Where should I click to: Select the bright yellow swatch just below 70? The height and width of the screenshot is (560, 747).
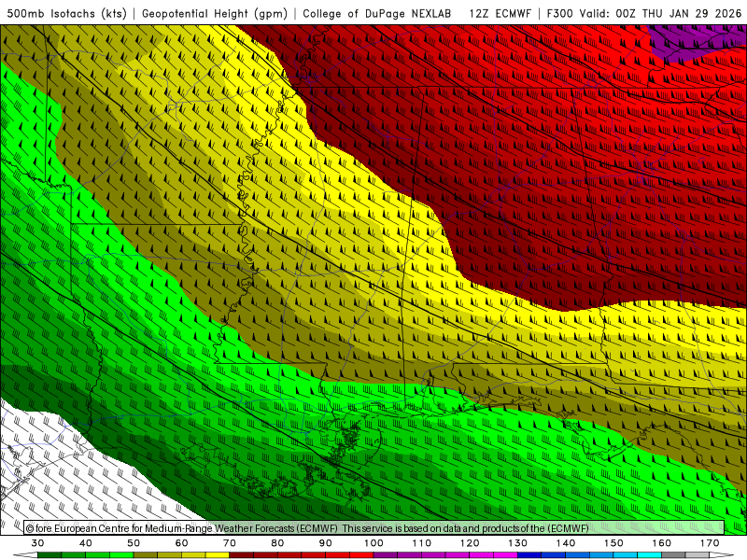pyautogui.click(x=218, y=555)
